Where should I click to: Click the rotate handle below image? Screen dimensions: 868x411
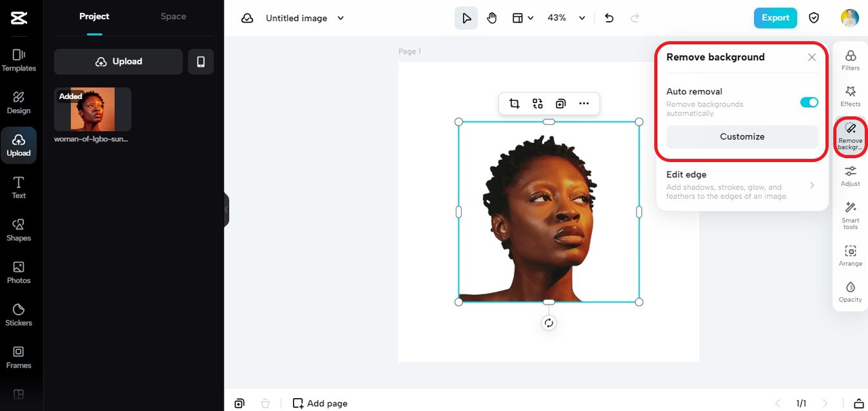click(549, 323)
